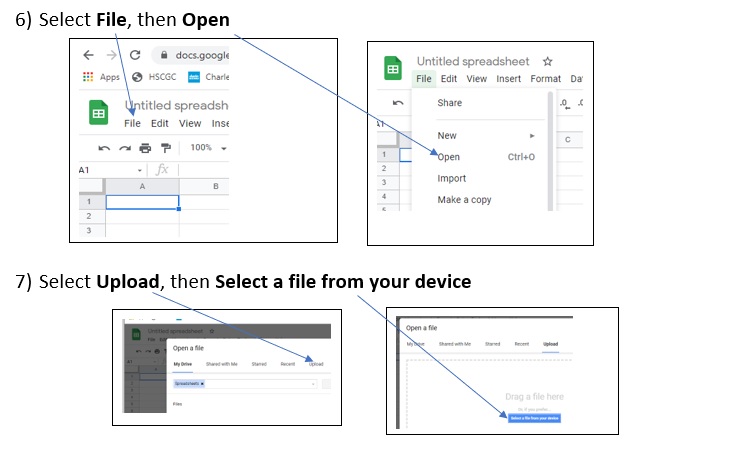742x460 pixels.
Task: Select the active My Drive tab in the left dialog
Action: pos(183,364)
